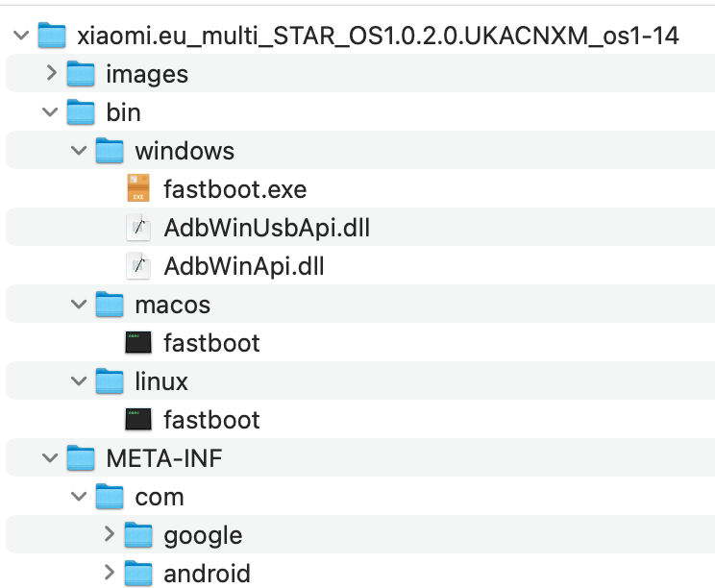Collapse the windows folder

81,151
